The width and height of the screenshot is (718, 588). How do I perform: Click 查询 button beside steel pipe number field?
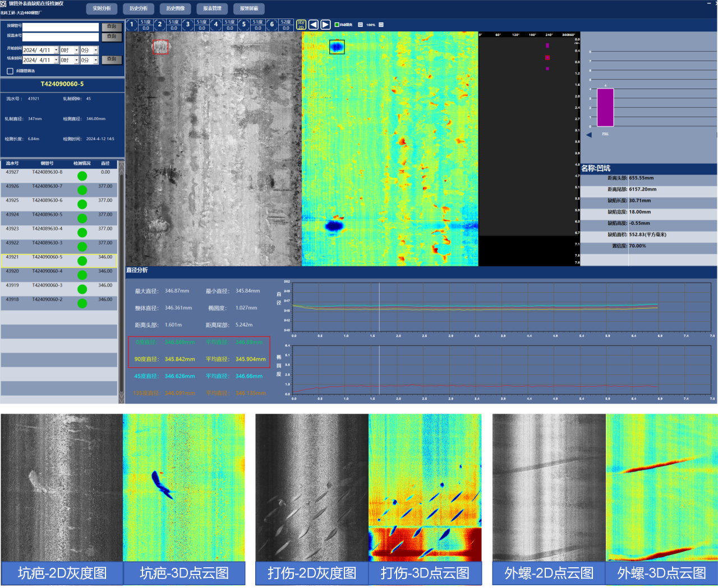pyautogui.click(x=112, y=26)
